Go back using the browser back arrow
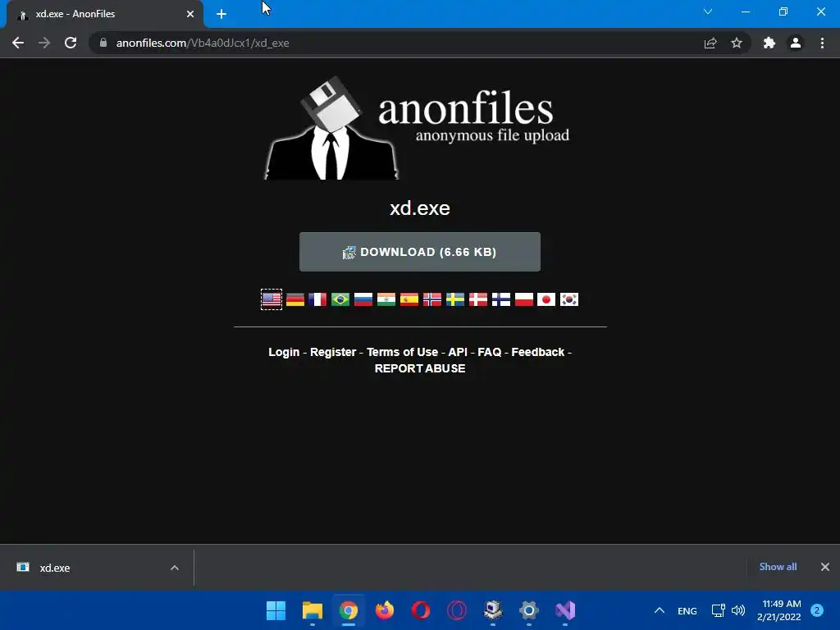Viewport: 840px width, 630px height. 18,43
